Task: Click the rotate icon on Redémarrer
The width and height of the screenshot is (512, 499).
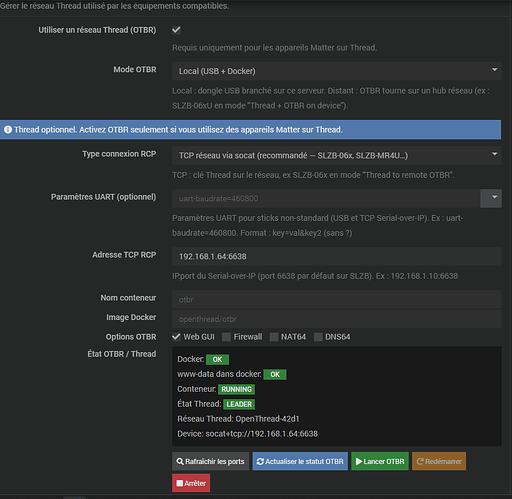Action: click(420, 462)
